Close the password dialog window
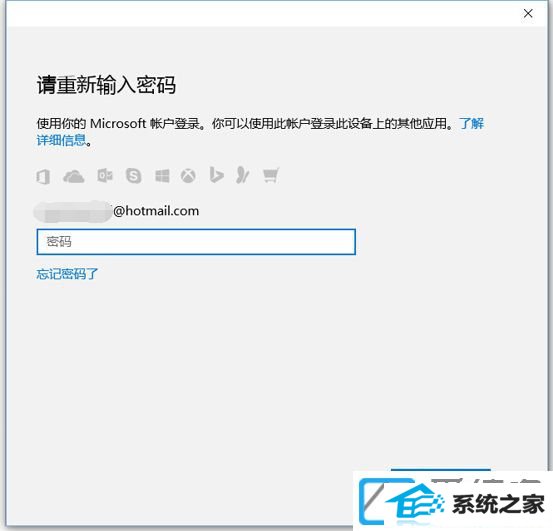Image resolution: width=553 pixels, height=531 pixels. tap(528, 13)
